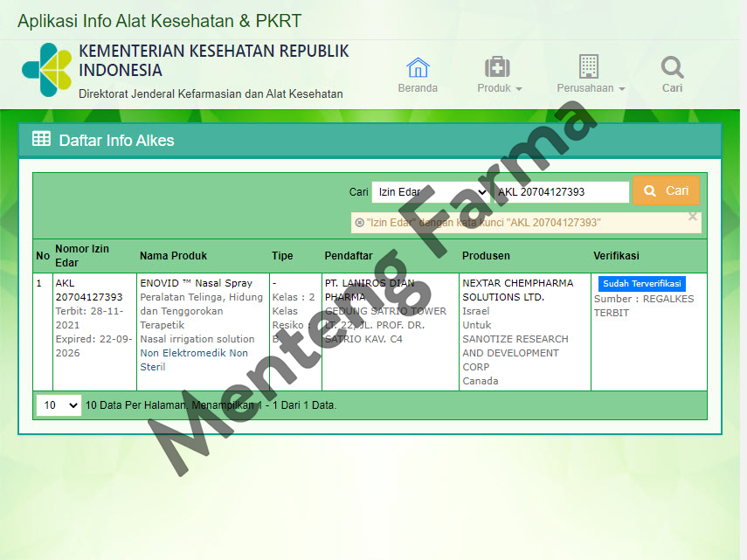This screenshot has width=747, height=560.
Task: Click the PT. LANIROS DIAN PHARMA registrant text
Action: click(x=370, y=290)
